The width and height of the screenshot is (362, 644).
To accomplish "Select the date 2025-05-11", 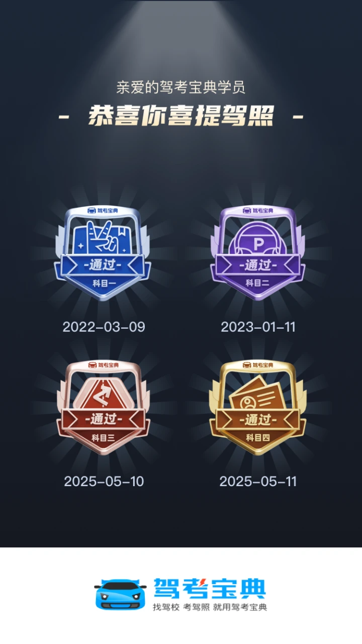I will pyautogui.click(x=258, y=481).
